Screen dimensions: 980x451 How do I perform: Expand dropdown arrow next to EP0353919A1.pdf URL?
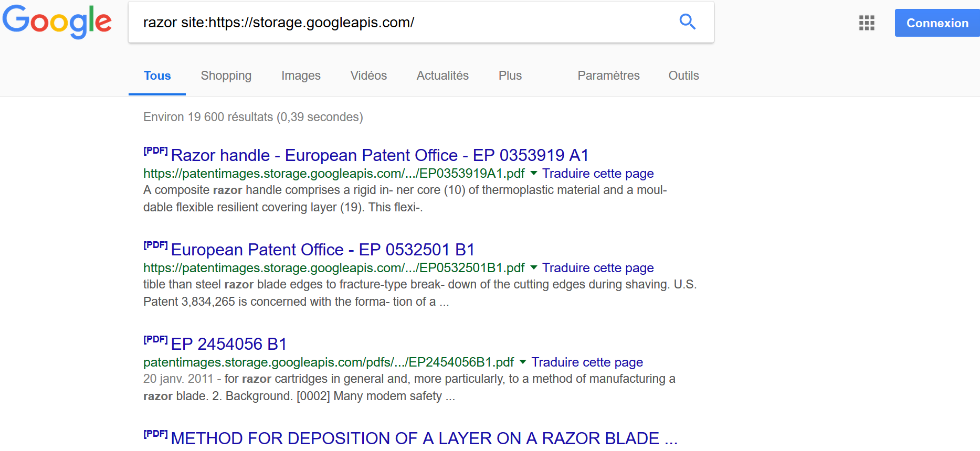point(534,173)
